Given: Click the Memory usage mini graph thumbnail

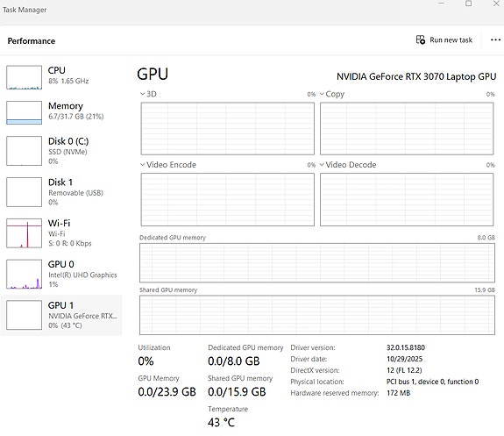Looking at the screenshot, I should tap(25, 112).
